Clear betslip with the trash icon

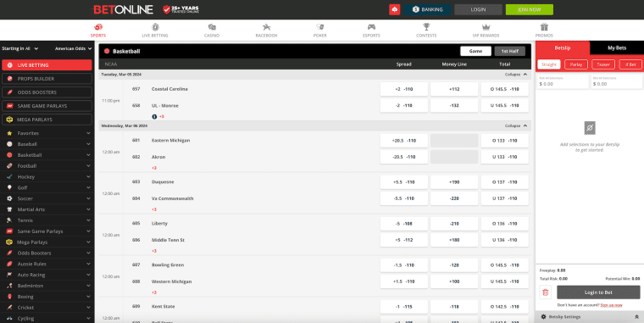pos(546,292)
